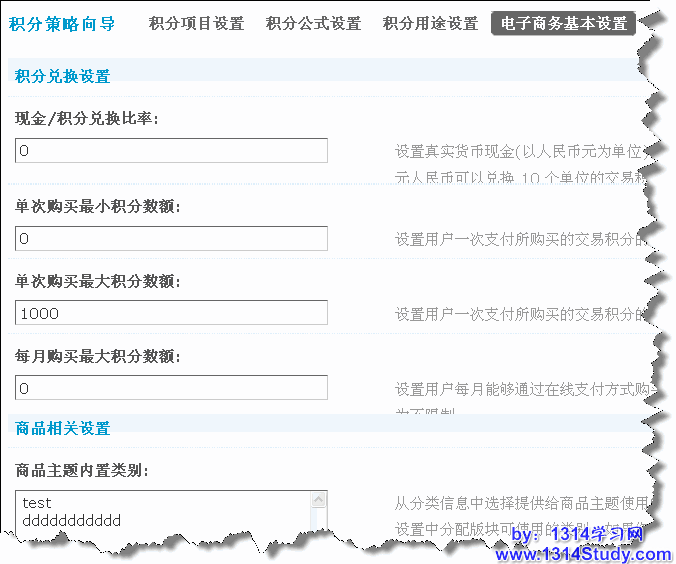
Task: Click the 单次购买最大积分数额 label text
Action: [98, 282]
